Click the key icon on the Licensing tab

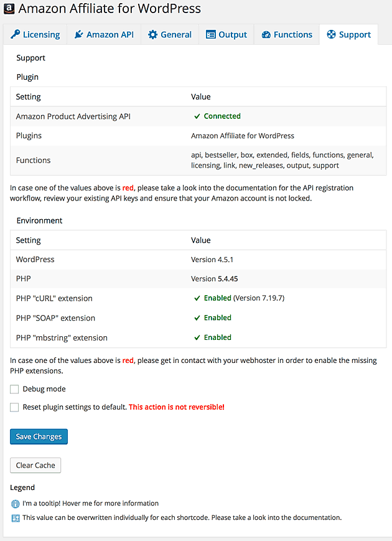coord(15,34)
